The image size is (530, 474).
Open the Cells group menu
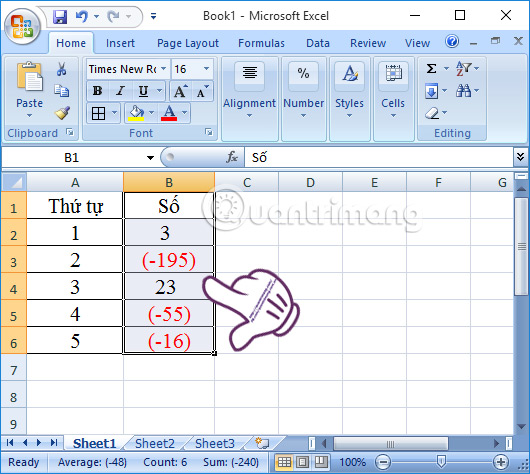point(393,99)
